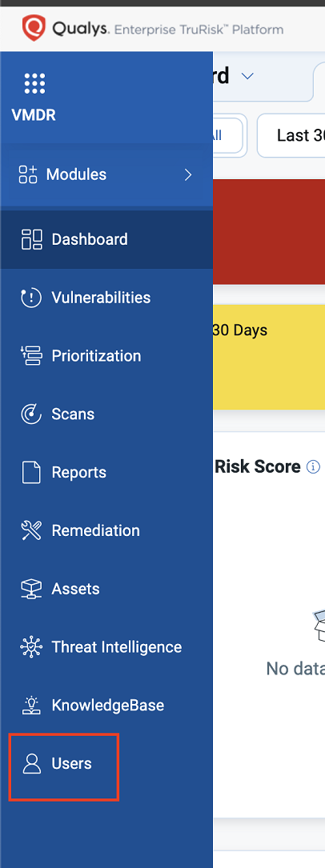Click the Qualys shield logo

click(x=34, y=27)
